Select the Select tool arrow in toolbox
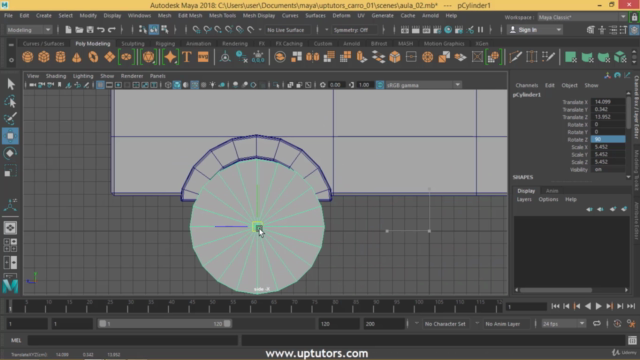This screenshot has width=640, height=360. pos(11,84)
